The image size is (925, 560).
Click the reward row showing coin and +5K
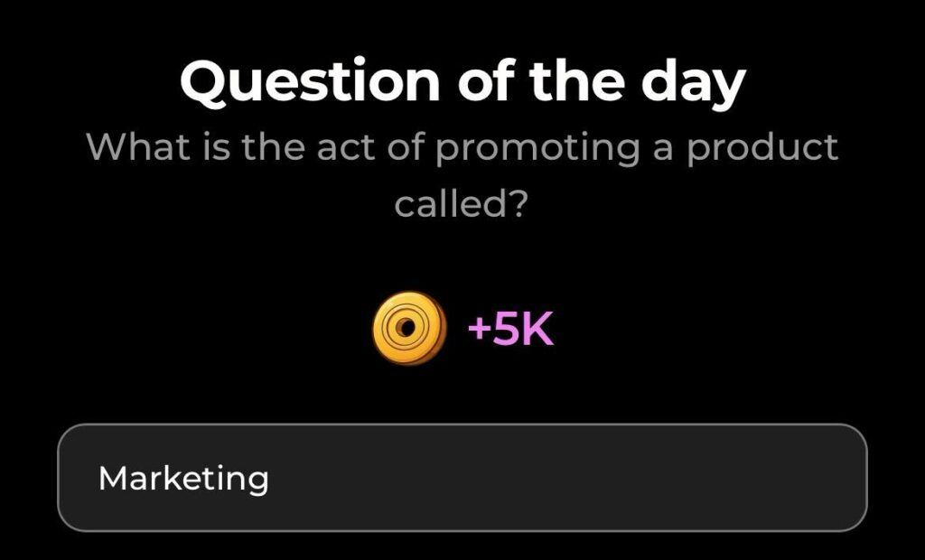click(x=461, y=327)
